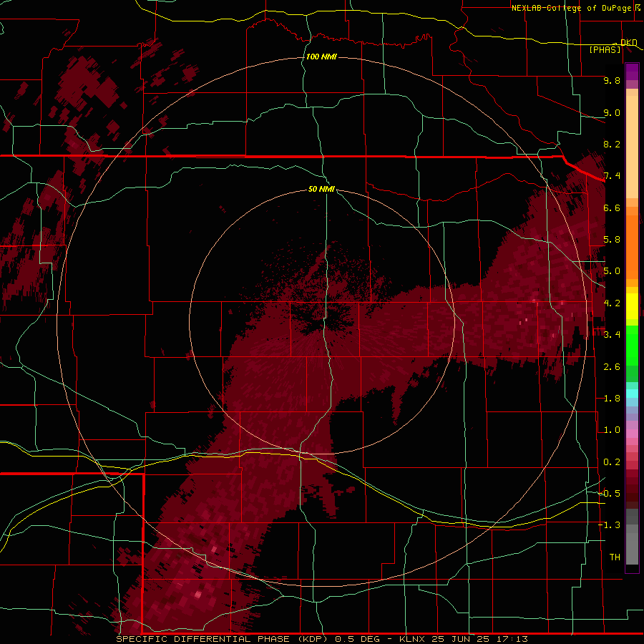Click the 6.6 scale value
The image size is (644, 644).
point(612,208)
